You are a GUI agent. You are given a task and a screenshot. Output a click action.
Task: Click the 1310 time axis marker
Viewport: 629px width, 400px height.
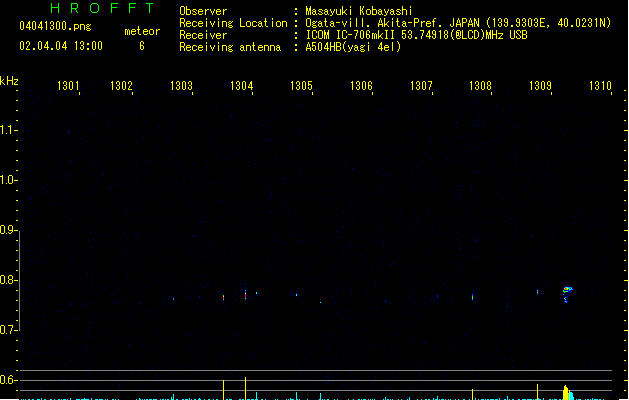pos(600,86)
